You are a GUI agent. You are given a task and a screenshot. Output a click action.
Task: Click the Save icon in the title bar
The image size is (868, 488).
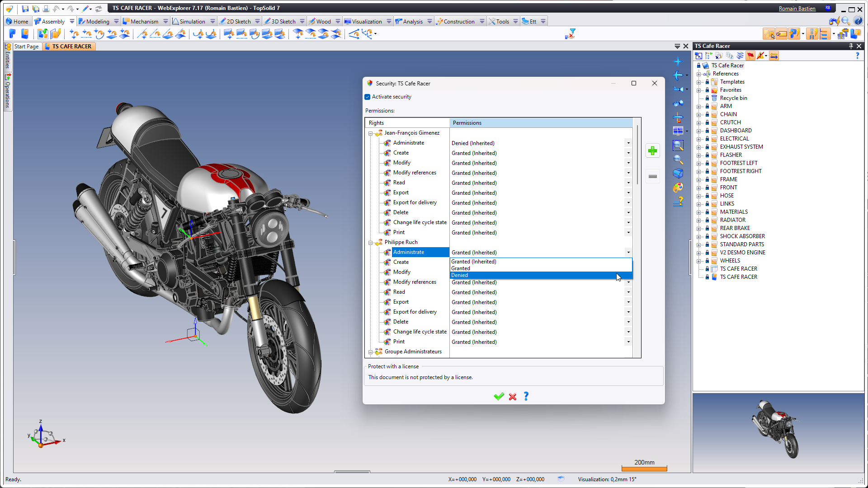point(25,9)
